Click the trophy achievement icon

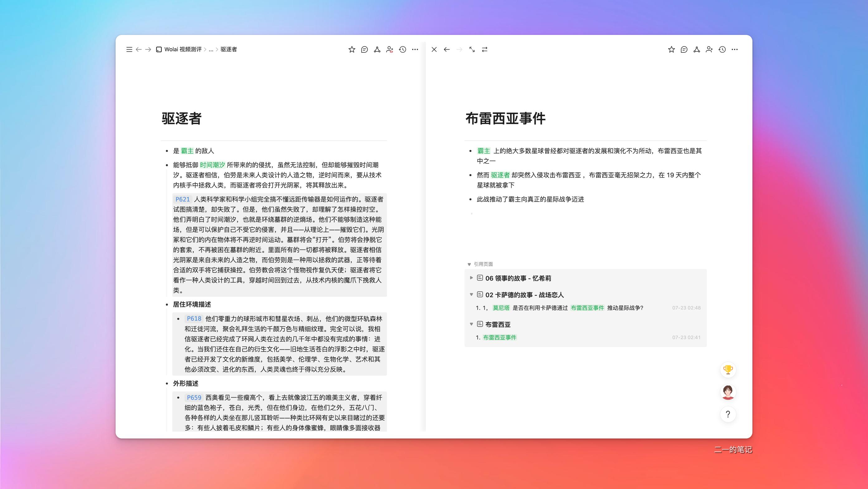(728, 369)
